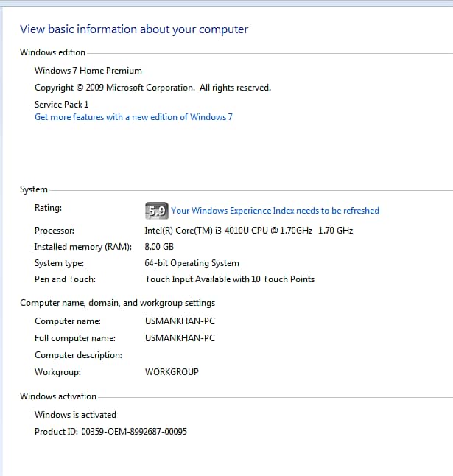Click the '64-bit Operating System' value
This screenshot has height=476, width=453.
point(192,263)
